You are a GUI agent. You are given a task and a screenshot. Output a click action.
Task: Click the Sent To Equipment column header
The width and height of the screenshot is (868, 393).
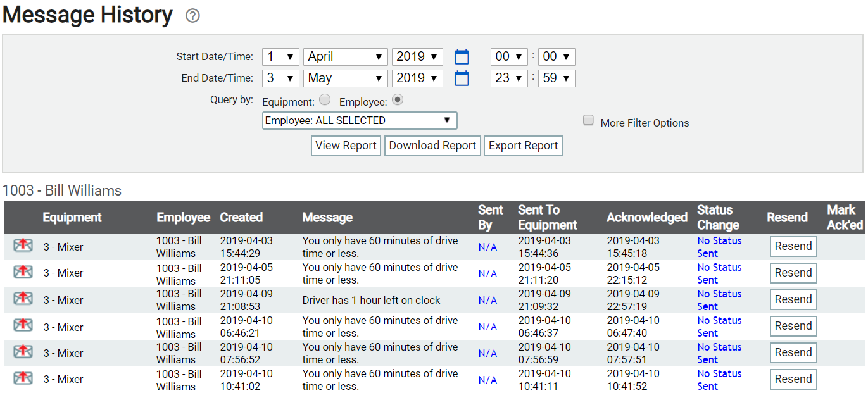click(x=548, y=217)
